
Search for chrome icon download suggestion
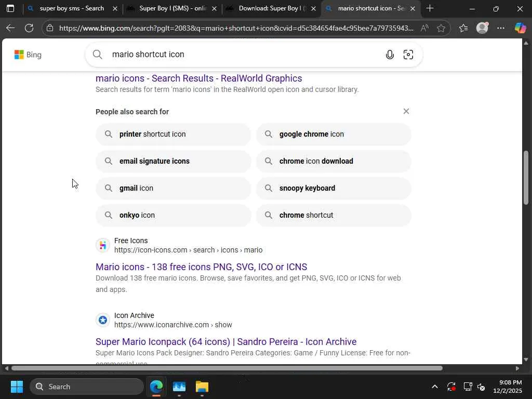coord(334,161)
